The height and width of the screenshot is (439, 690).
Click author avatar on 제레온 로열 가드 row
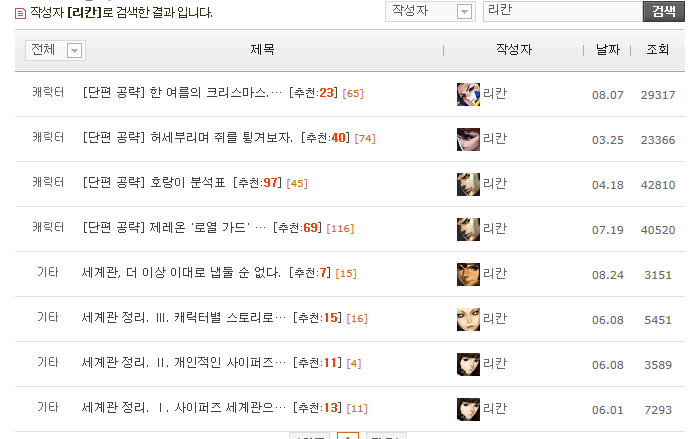(468, 229)
